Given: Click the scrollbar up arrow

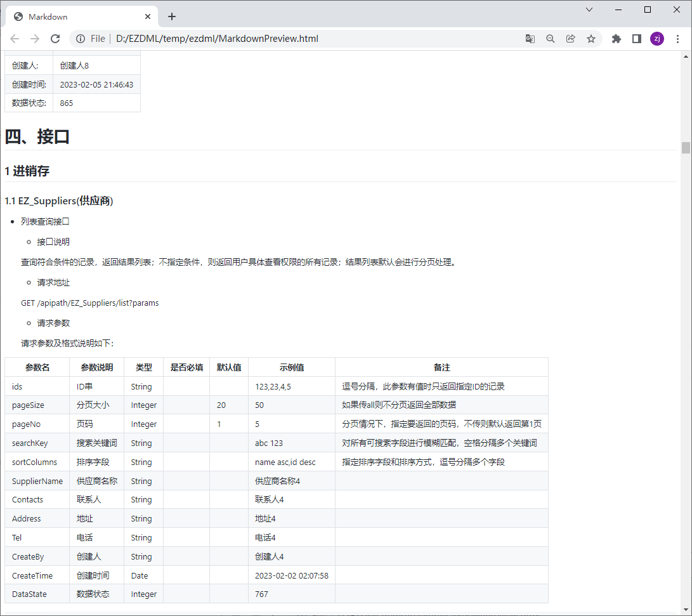Looking at the screenshot, I should [x=686, y=56].
